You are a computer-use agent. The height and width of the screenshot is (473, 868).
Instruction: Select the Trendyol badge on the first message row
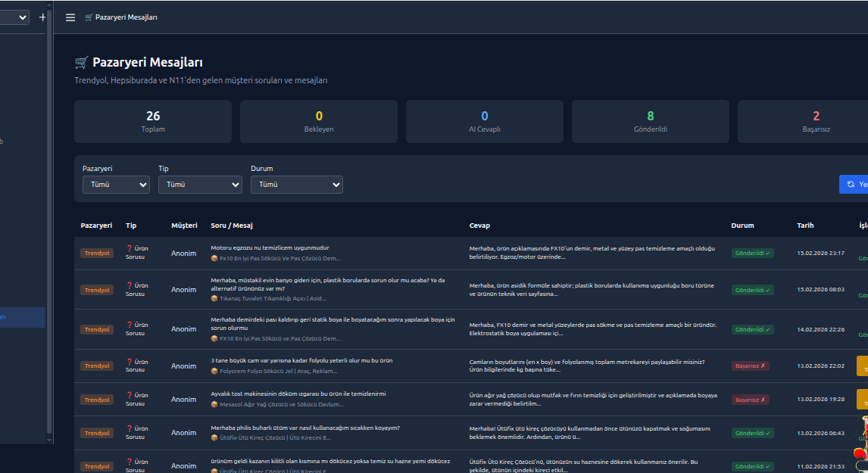tap(96, 253)
